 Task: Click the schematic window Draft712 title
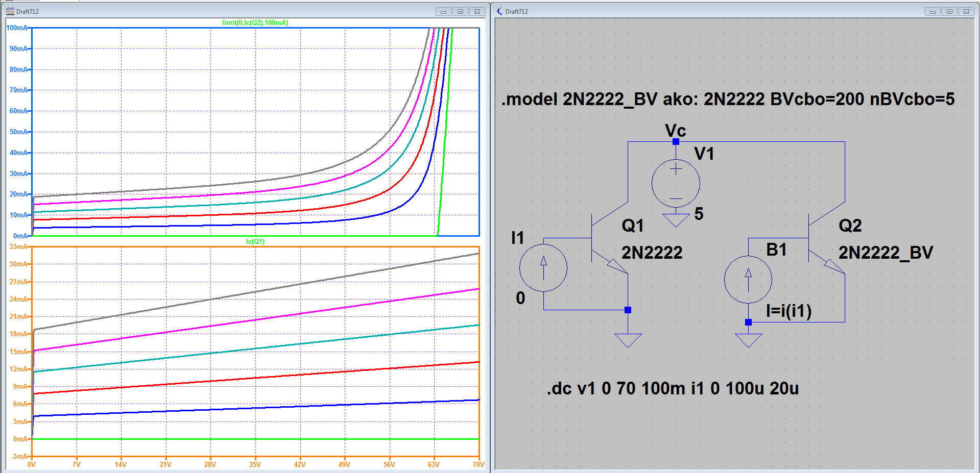(517, 11)
